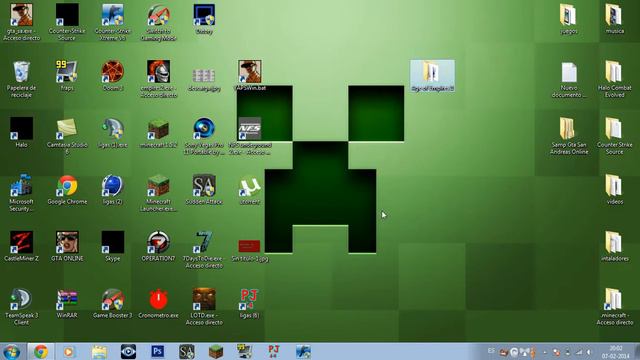Viewport: 640px width, 360px height.
Task: Open Windows Explorer from the taskbar
Action: [x=99, y=351]
